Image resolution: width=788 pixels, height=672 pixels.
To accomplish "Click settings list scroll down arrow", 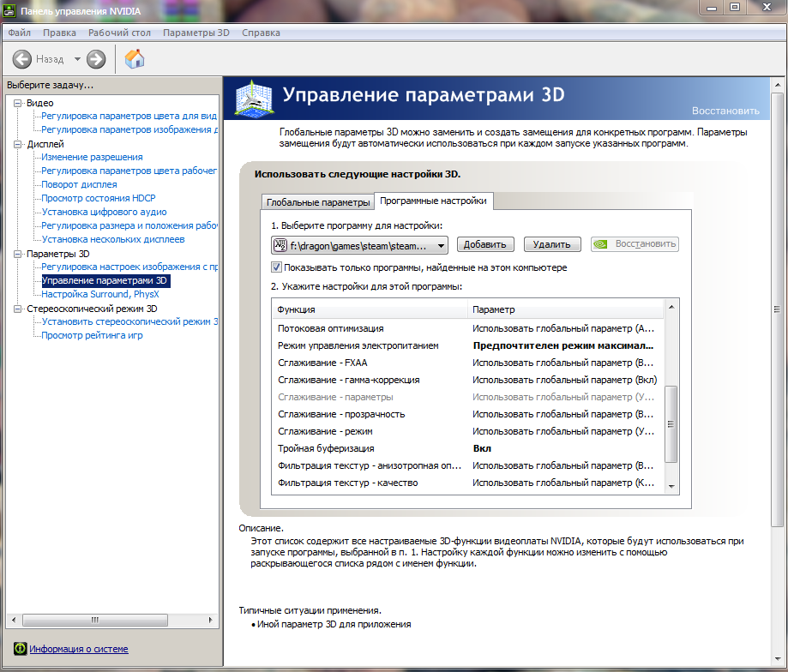I will [x=671, y=487].
